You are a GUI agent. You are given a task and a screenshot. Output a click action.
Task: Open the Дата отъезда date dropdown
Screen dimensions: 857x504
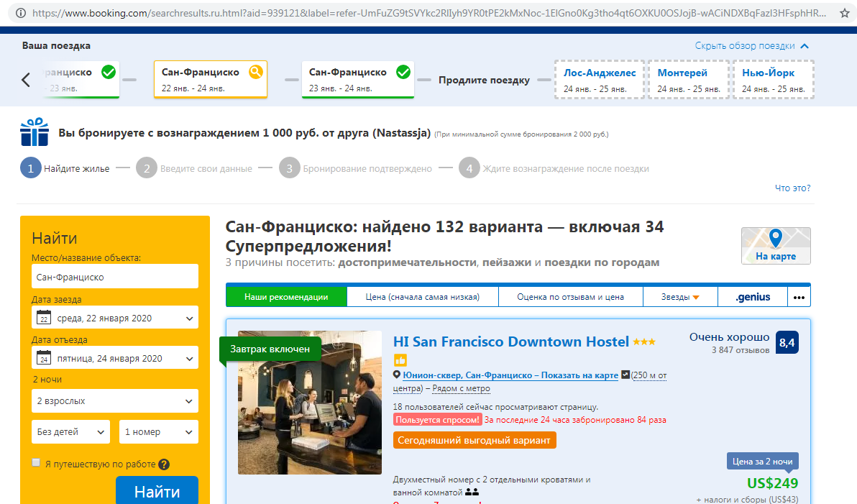115,359
